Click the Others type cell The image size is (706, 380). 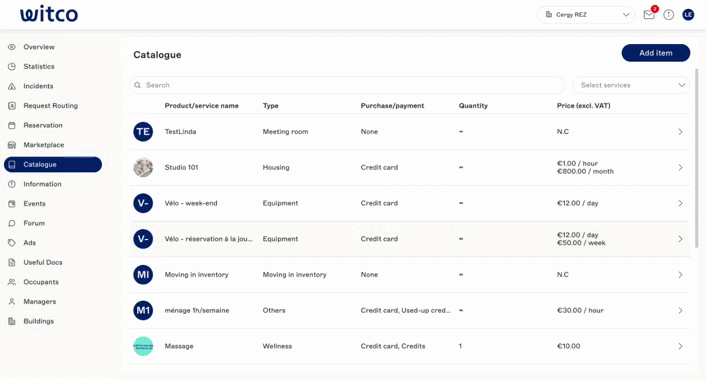pyautogui.click(x=274, y=310)
